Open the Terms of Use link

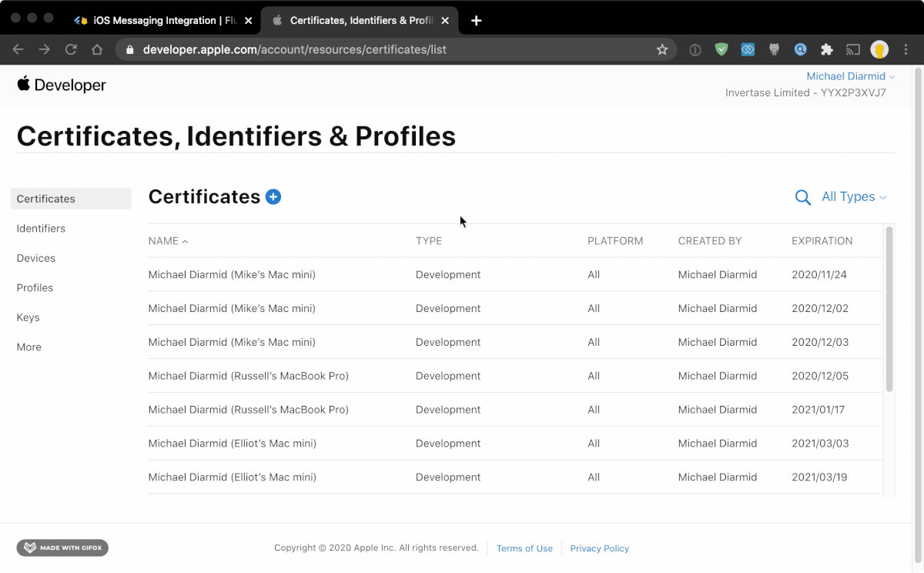click(524, 548)
